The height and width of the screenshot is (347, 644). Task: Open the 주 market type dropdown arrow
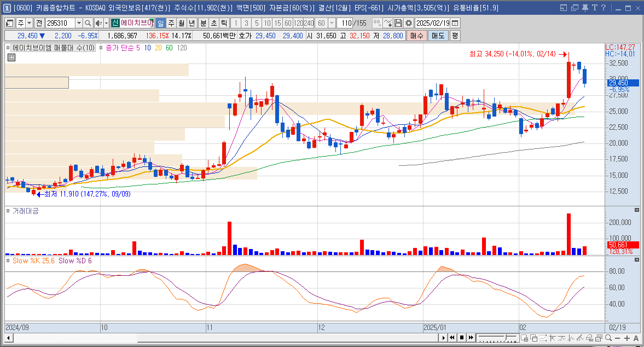point(29,23)
